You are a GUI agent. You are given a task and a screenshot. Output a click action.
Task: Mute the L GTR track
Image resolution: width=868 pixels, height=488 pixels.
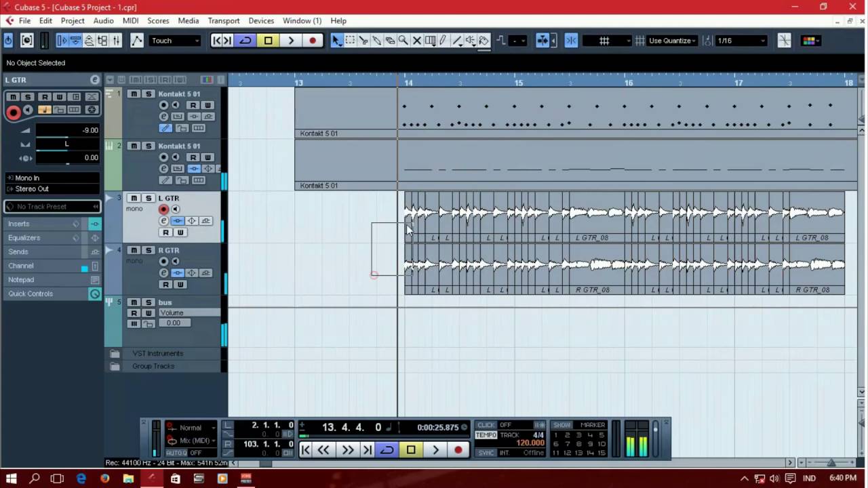(x=134, y=198)
